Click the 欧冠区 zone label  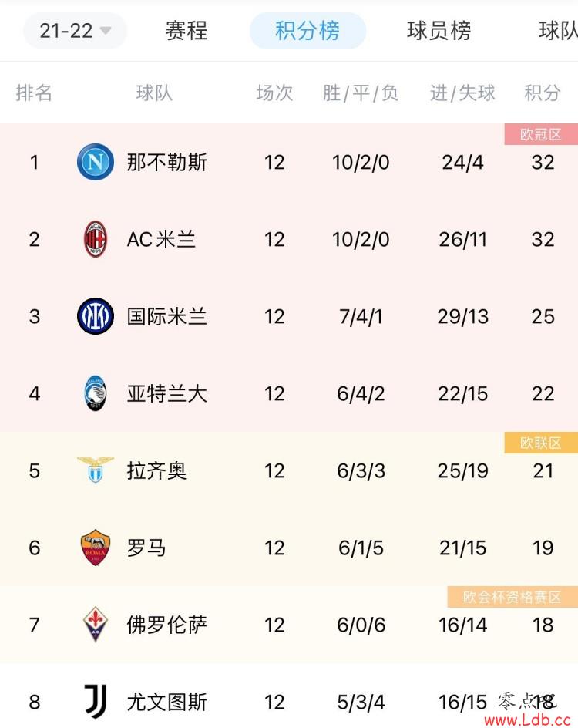541,134
